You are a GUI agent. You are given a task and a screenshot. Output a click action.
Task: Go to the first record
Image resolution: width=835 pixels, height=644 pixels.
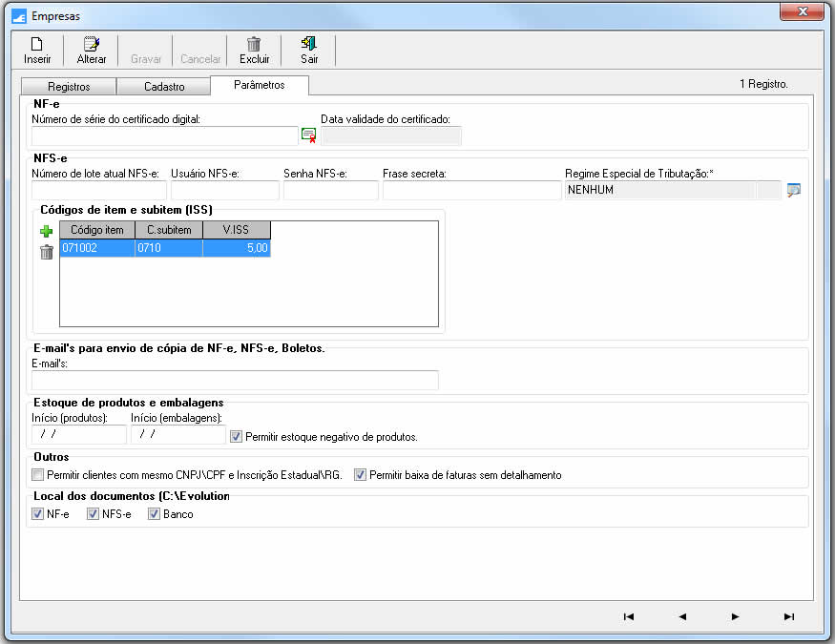click(628, 616)
